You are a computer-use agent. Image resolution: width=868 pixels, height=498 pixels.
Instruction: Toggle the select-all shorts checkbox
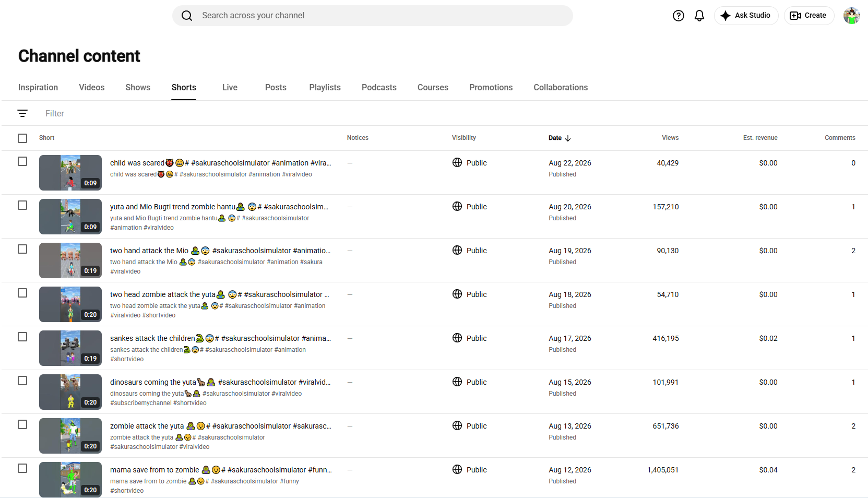[22, 138]
